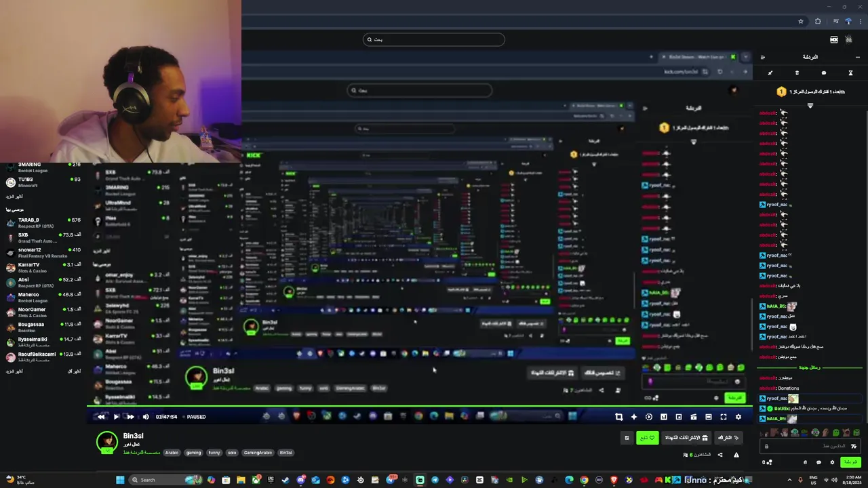The width and height of the screenshot is (868, 488).
Task: Collapse the chat panel arrow
Action: (763, 57)
